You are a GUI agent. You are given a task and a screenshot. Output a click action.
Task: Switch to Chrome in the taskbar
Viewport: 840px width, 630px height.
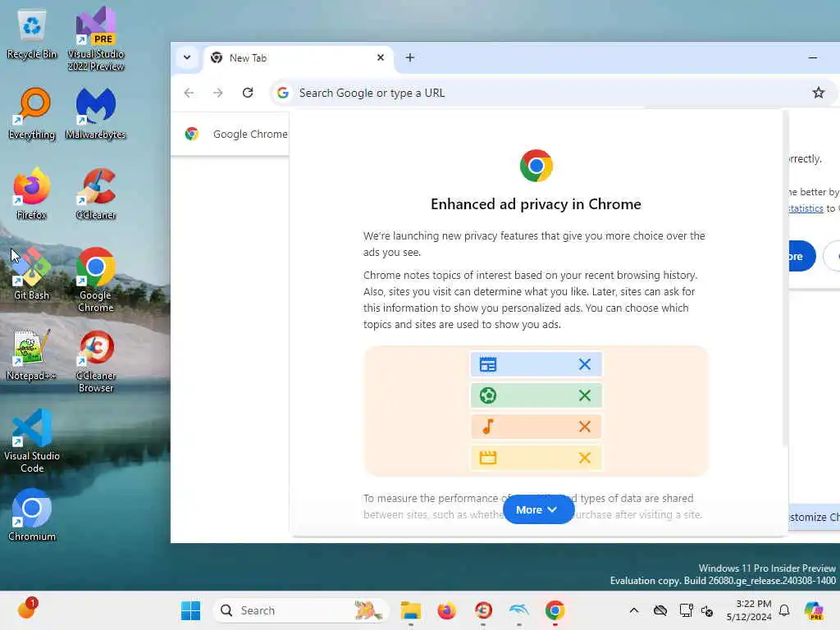tap(555, 610)
